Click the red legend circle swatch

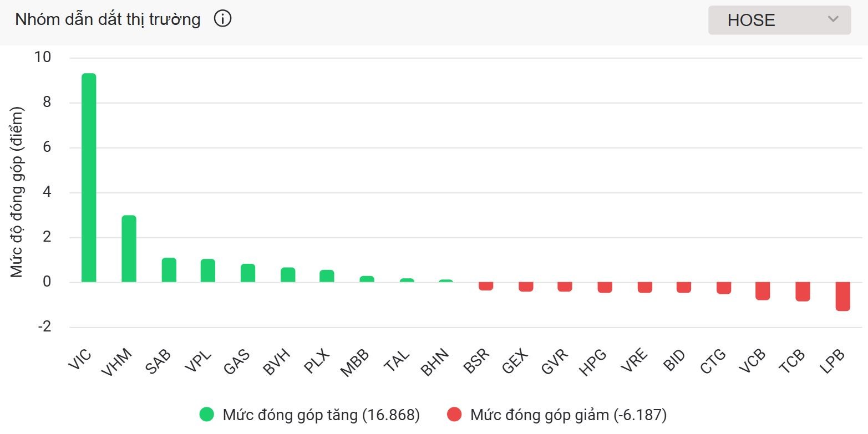[x=454, y=415]
